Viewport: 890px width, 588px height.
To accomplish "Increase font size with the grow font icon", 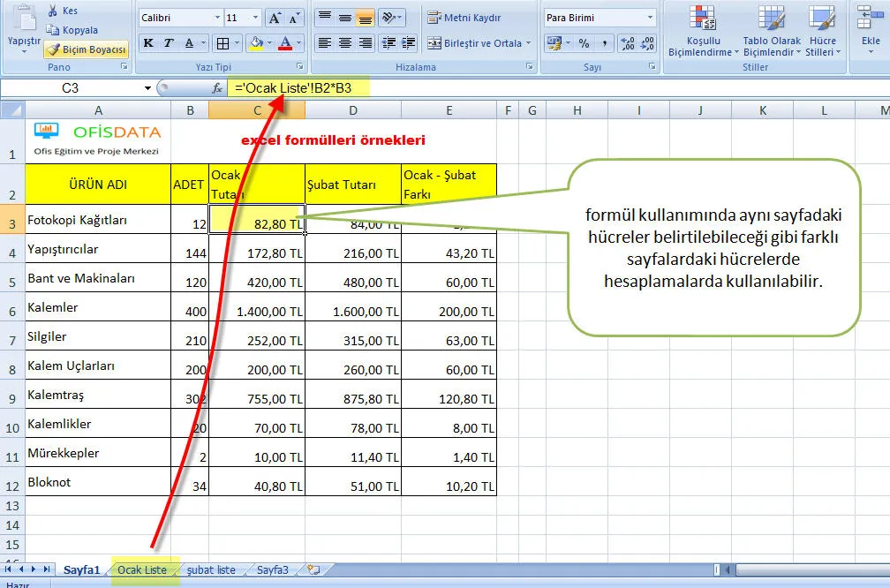I will (275, 18).
